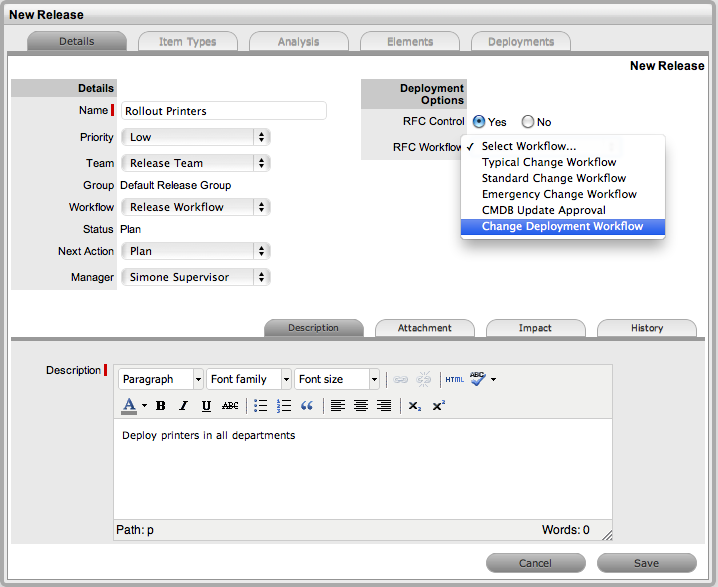
Task: Switch to the Item Types tab
Action: coord(188,42)
